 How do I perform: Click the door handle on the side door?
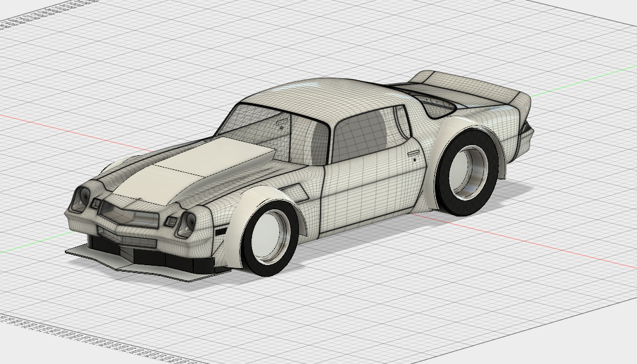pos(413,153)
